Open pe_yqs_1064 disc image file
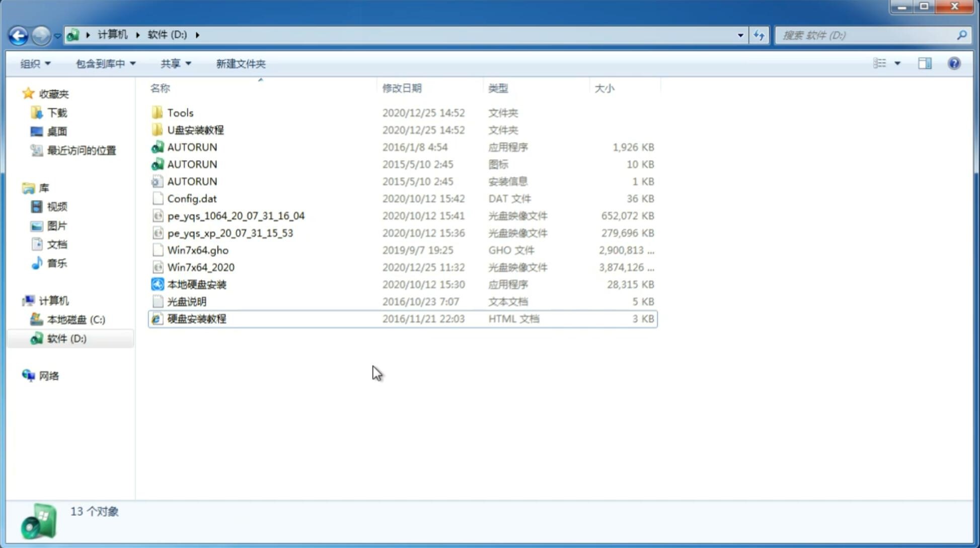Image resolution: width=980 pixels, height=548 pixels. [236, 216]
